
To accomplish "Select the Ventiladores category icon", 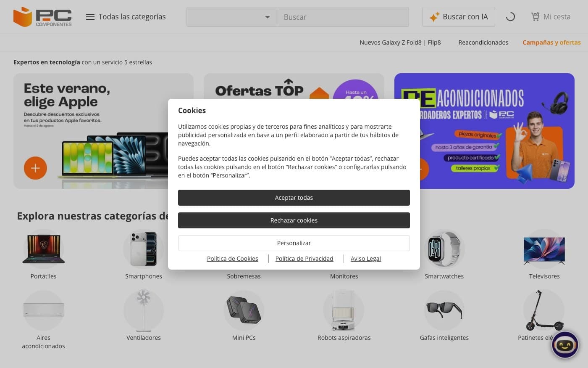I will 144,310.
